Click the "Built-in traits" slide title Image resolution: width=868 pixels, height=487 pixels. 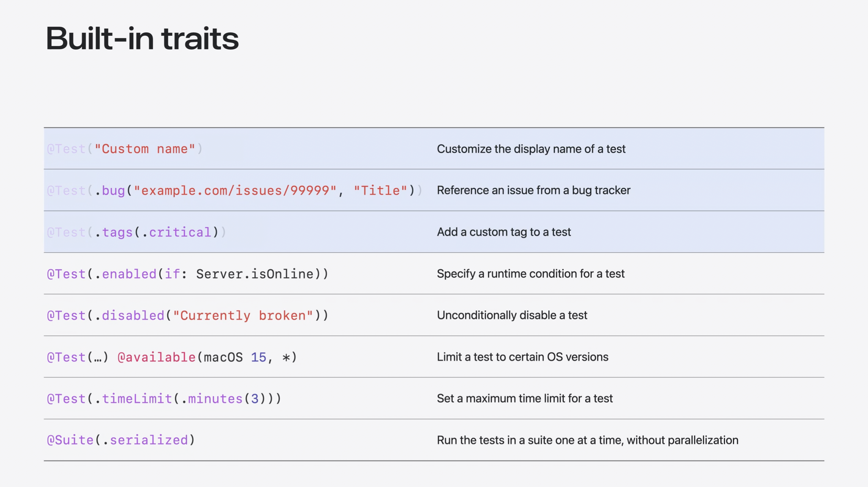(142, 38)
